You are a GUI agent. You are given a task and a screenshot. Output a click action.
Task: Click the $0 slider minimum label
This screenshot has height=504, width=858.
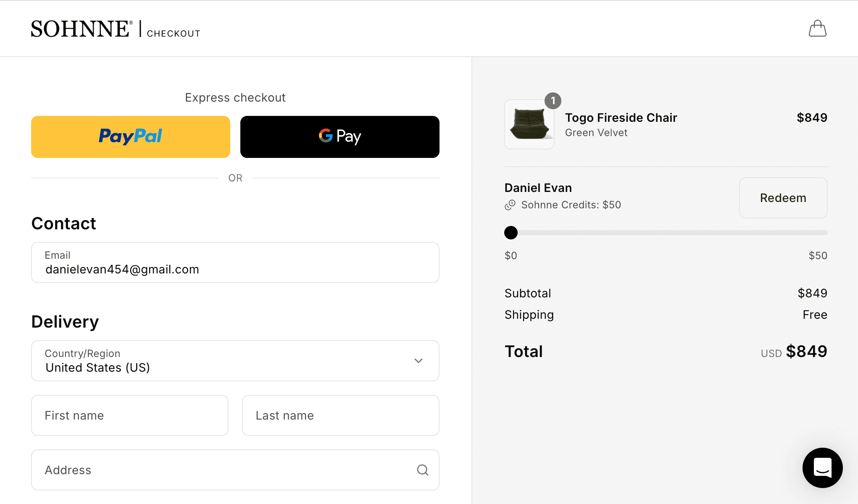pyautogui.click(x=511, y=255)
